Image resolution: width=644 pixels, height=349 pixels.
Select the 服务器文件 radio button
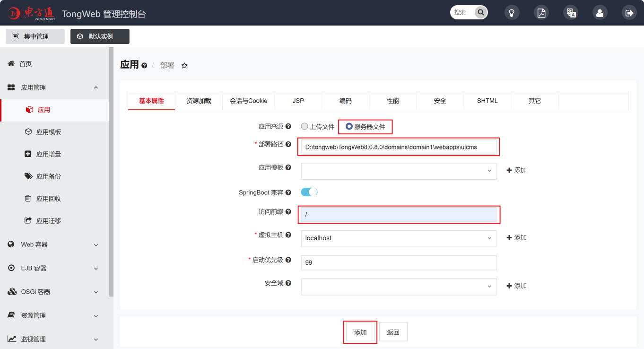coord(349,126)
